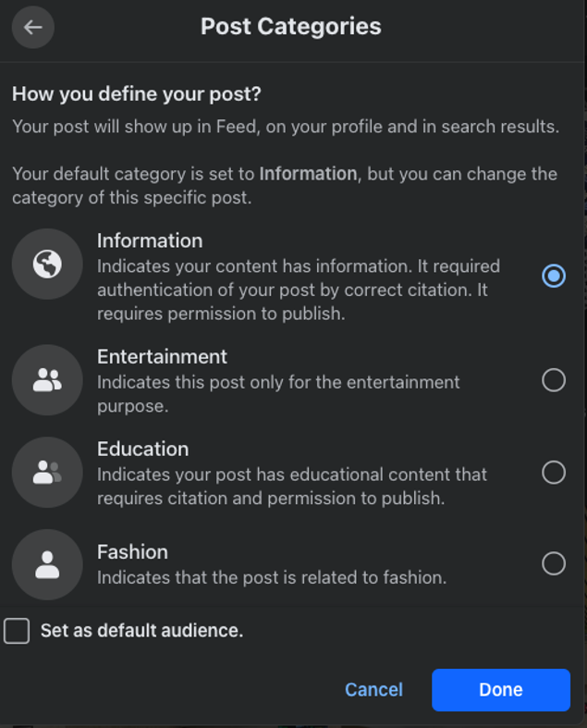Click the Education category description text

point(291,486)
